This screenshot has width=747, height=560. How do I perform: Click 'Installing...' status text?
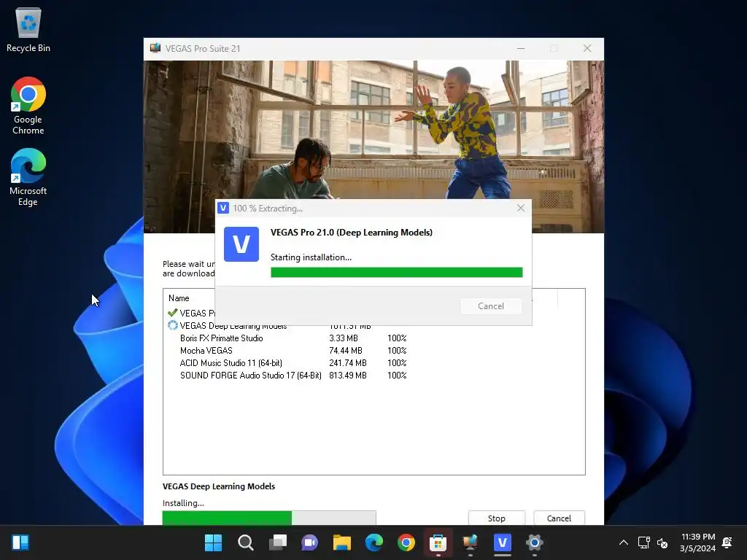[x=183, y=503]
